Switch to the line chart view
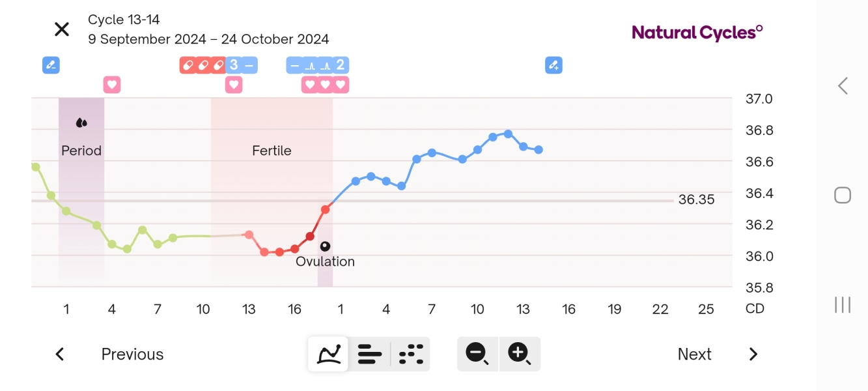Viewport: 868px width, 391px height. tap(328, 353)
